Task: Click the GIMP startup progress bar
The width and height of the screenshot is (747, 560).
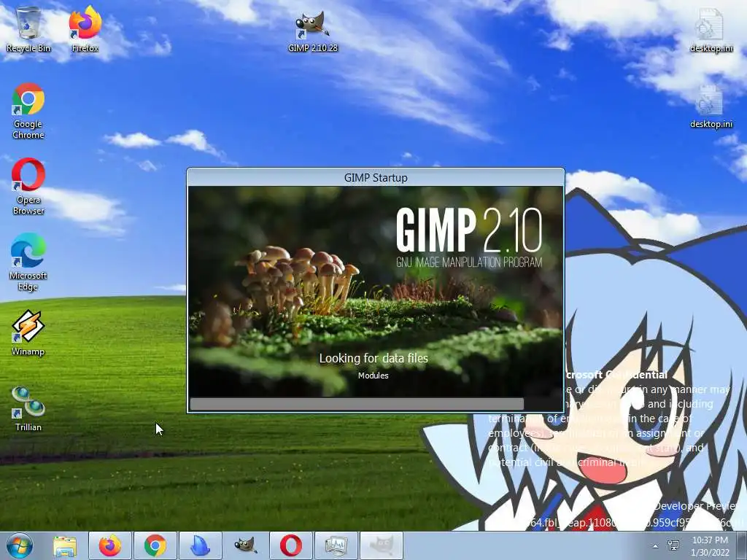Action: [x=376, y=404]
